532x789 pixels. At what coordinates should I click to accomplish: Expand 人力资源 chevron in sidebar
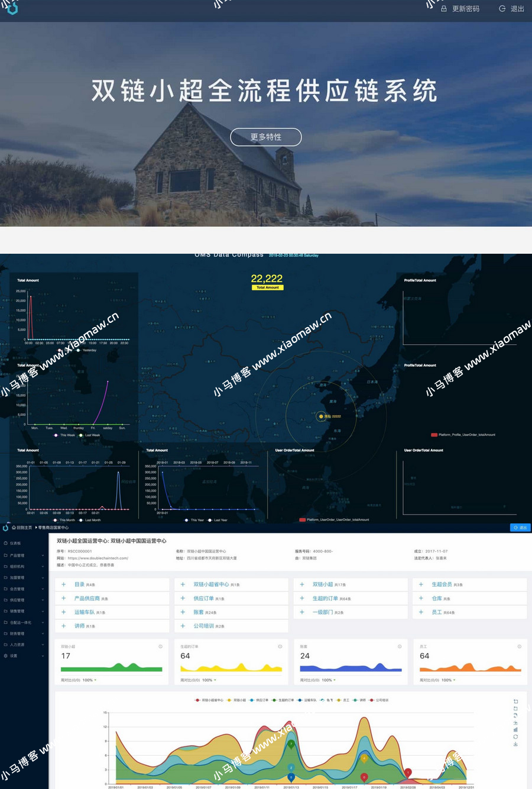(43, 645)
